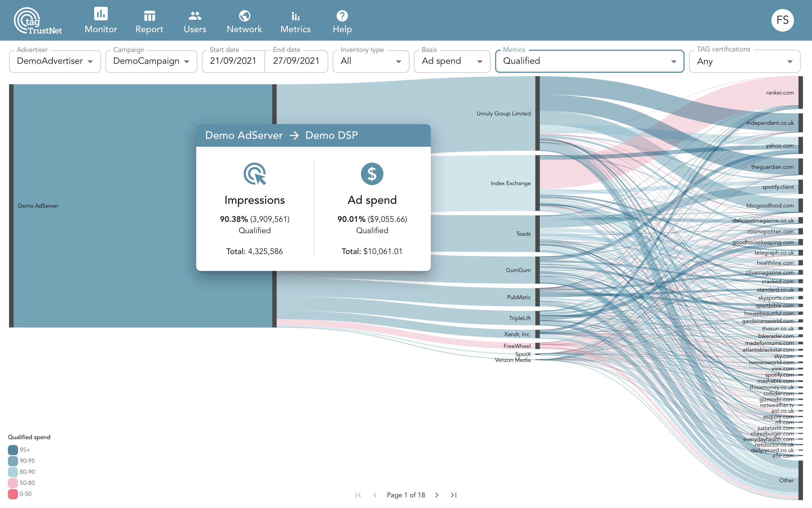Viewport: 812px width, 508px height.
Task: Click the Impressions cursor icon in tooltip
Action: click(x=255, y=174)
